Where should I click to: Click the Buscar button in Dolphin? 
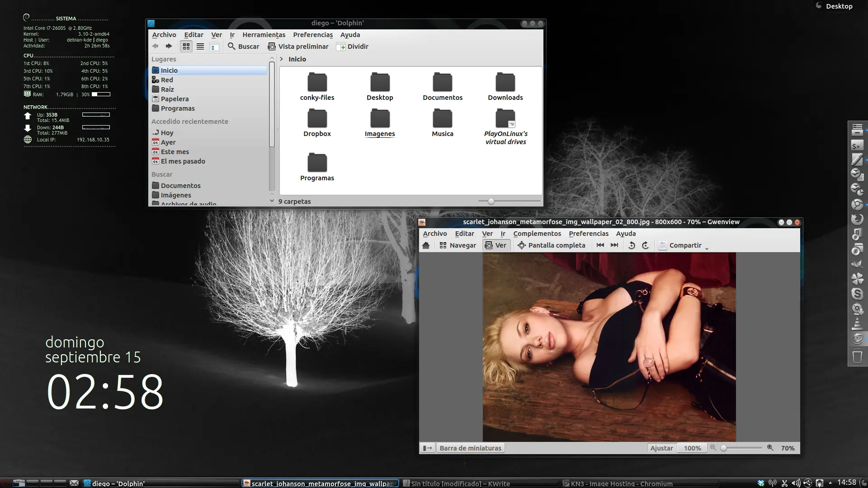click(244, 47)
